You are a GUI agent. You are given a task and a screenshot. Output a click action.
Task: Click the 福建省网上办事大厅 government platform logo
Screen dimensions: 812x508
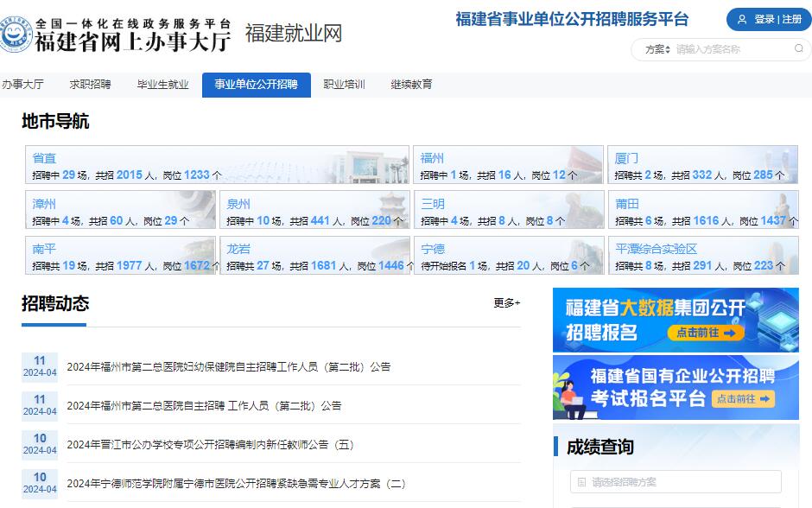coord(117,27)
